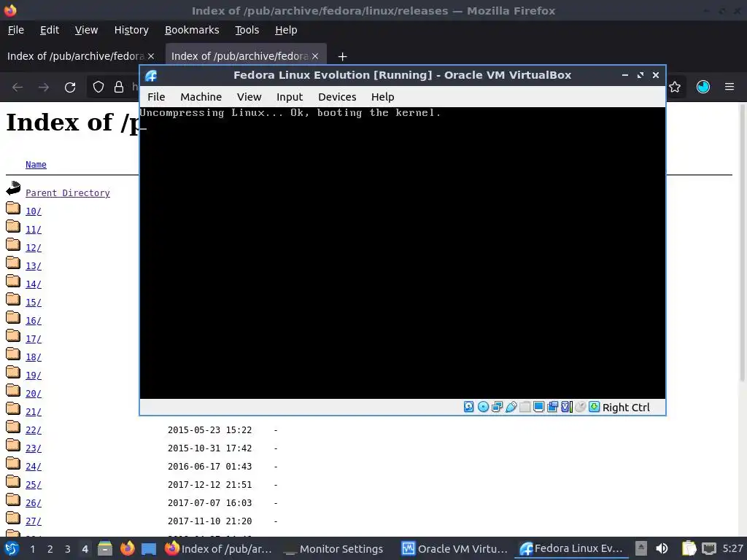Open a new Firefox tab with plus button
The image size is (747, 560).
click(342, 57)
